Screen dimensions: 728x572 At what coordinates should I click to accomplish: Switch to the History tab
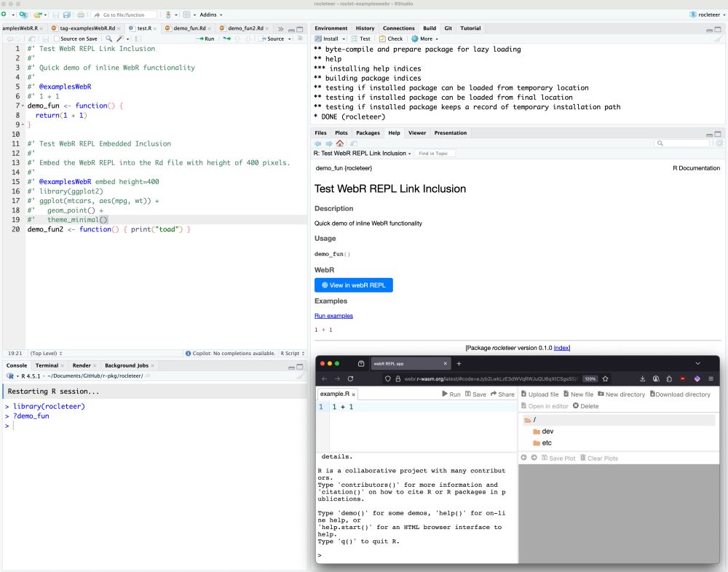pos(365,28)
